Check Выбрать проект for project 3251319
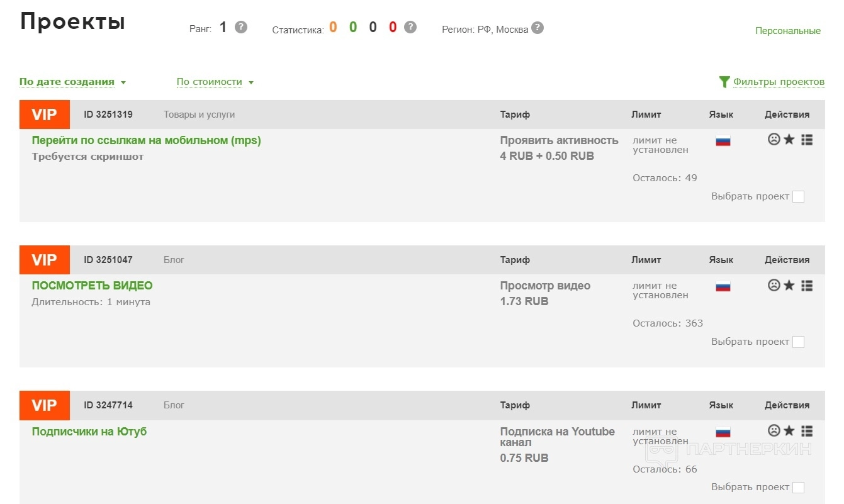 (x=798, y=196)
